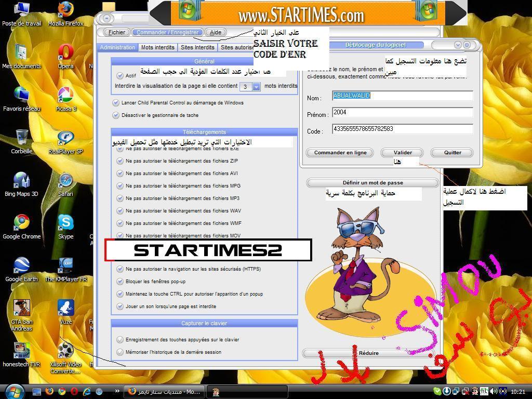532x399 pixels.
Task: Toggle blocking AVI file downloads
Action: tap(120, 174)
